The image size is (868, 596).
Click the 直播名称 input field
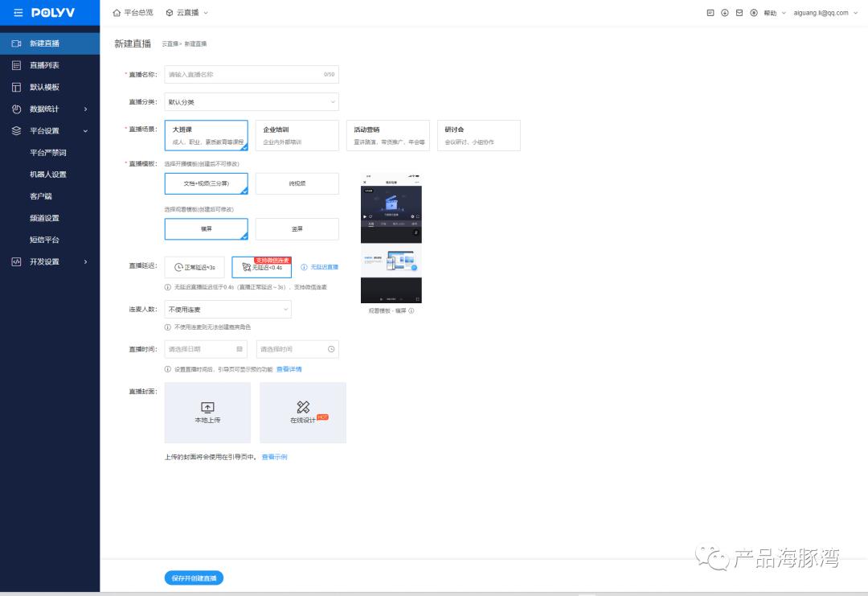(x=252, y=74)
